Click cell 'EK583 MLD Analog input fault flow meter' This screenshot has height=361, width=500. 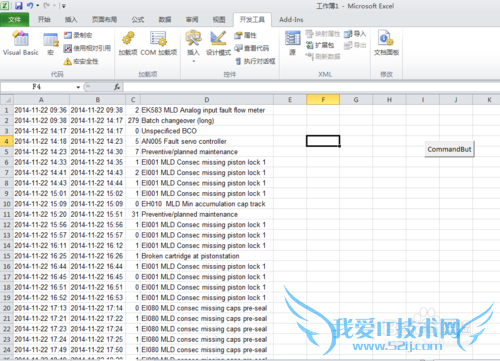[207, 110]
